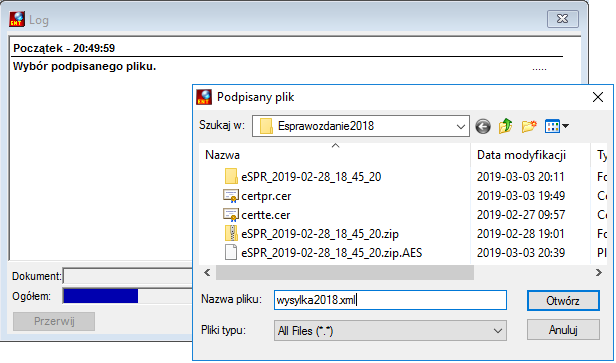Click the date 2019-03-03 20:39
Viewport: 616px width, 363px height.
tap(521, 253)
